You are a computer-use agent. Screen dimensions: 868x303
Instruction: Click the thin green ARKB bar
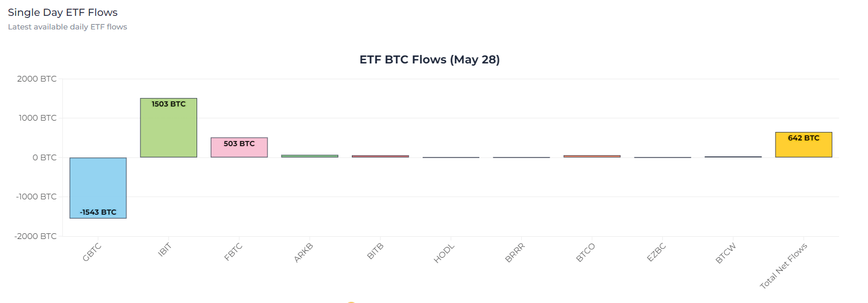(x=309, y=156)
